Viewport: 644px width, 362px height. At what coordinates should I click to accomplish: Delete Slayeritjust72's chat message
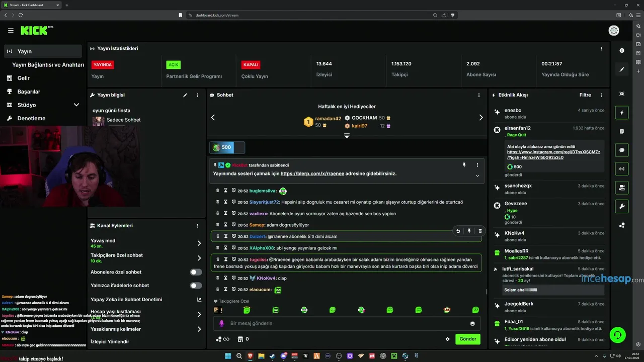point(217,202)
